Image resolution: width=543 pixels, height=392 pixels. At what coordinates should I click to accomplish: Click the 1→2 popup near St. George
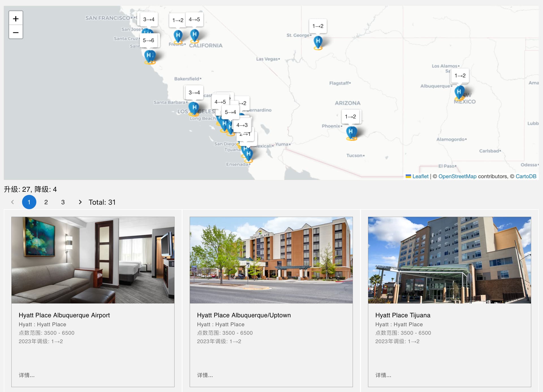click(x=318, y=26)
